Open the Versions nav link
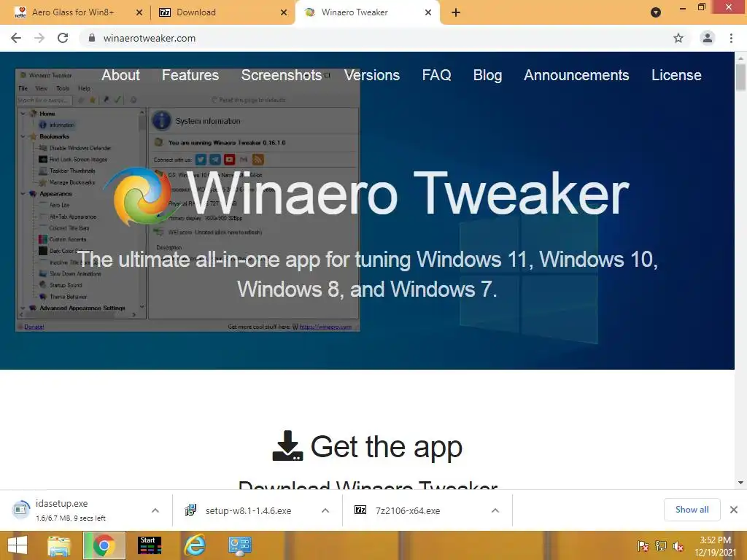This screenshot has width=747, height=560. coord(371,75)
